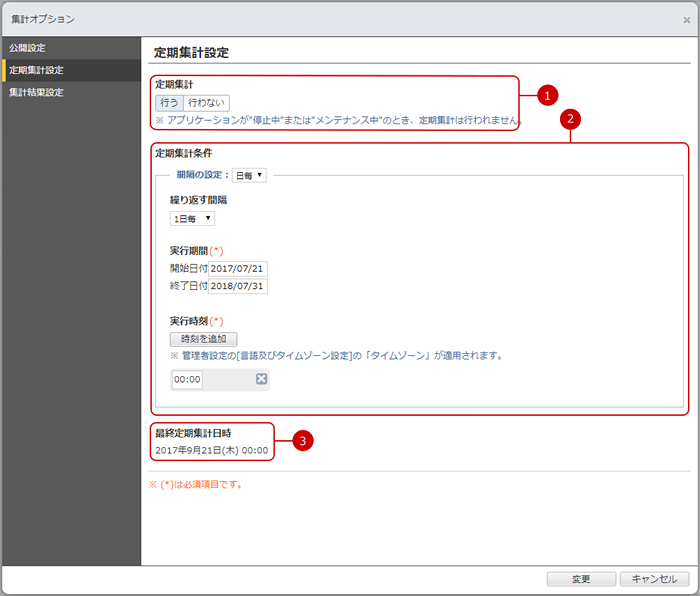The height and width of the screenshot is (596, 700).
Task: Click the 開始日付 date field
Action: tap(238, 269)
